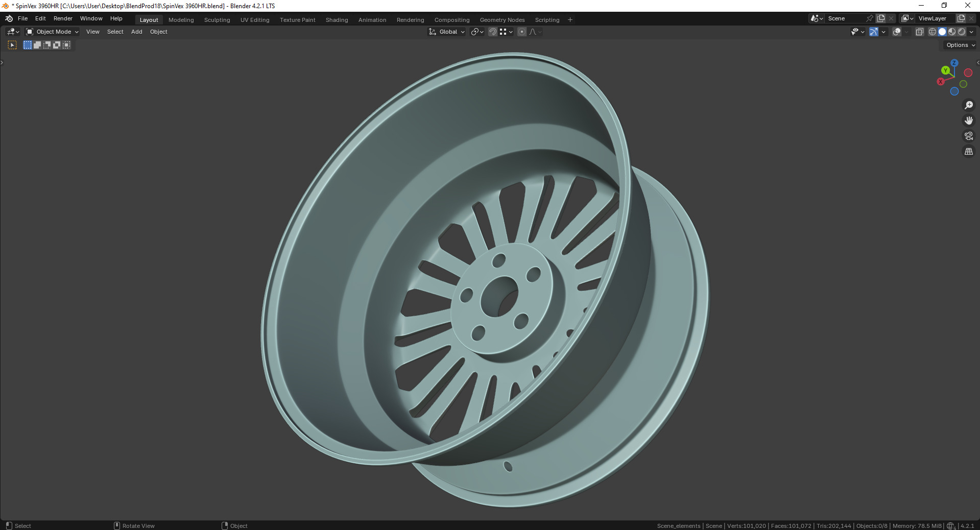Open the viewport Select menu

115,32
